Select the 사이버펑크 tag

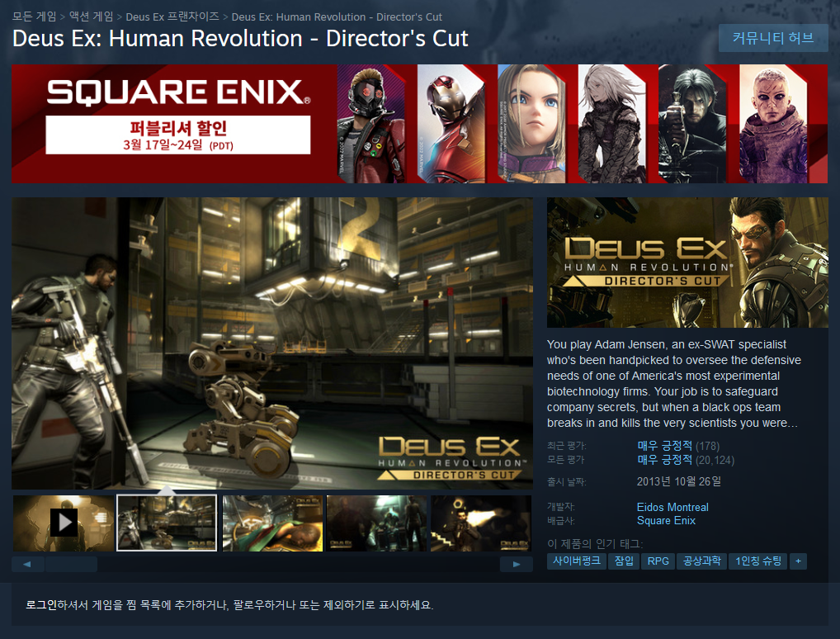coord(577,561)
